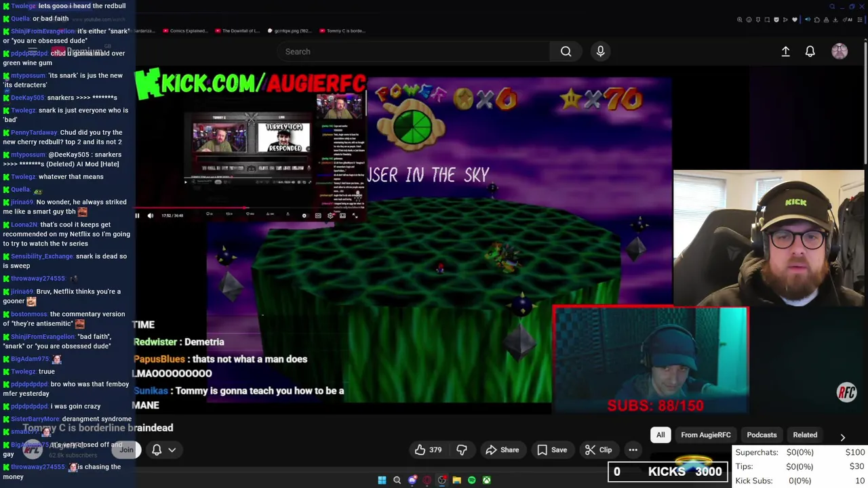This screenshot has height=488, width=868.
Task: Click the pin toolbar icon
Action: click(758, 20)
